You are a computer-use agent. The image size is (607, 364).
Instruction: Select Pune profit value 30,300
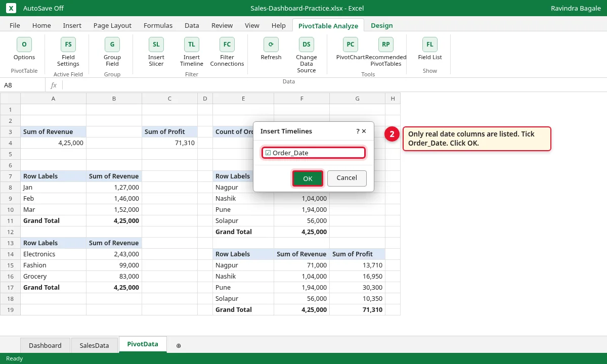point(357,288)
